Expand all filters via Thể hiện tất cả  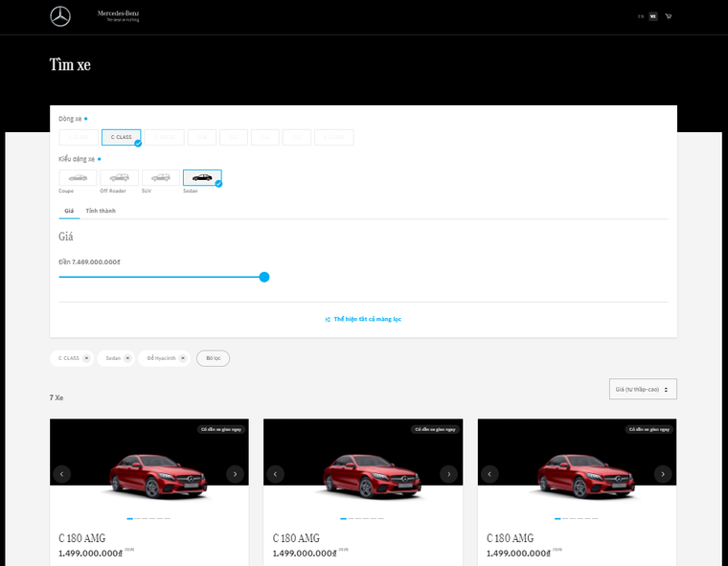pos(363,319)
